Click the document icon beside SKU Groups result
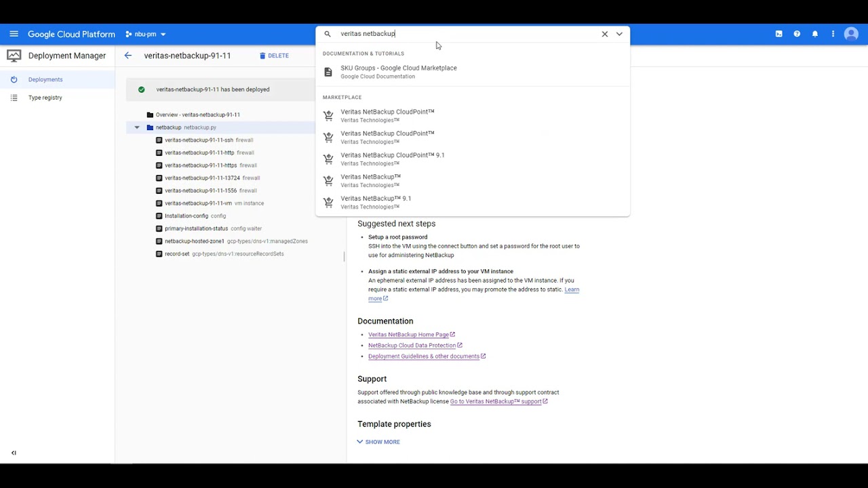This screenshot has width=868, height=488. pyautogui.click(x=328, y=72)
